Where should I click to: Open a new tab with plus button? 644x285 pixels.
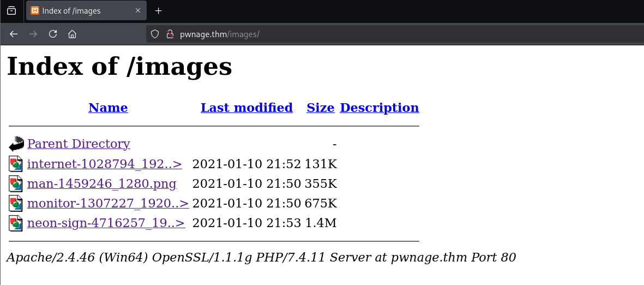tap(159, 11)
